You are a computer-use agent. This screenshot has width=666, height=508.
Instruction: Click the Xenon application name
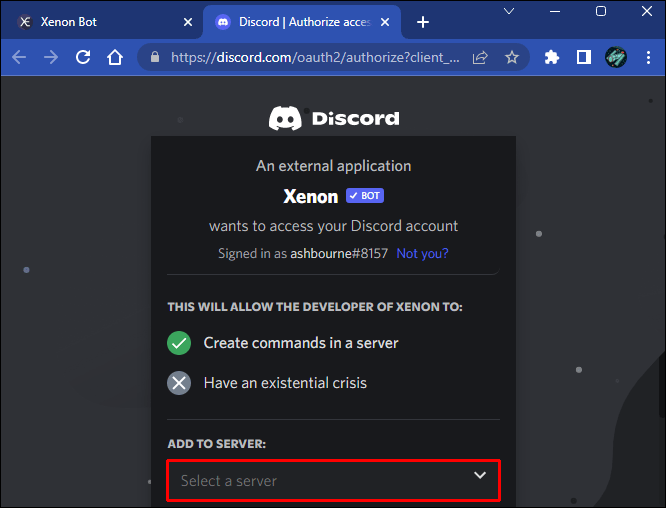310,197
